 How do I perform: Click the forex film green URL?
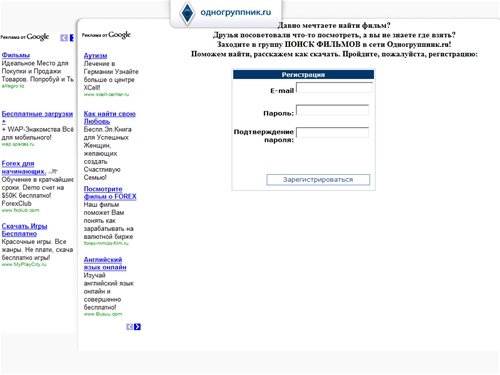(x=106, y=243)
